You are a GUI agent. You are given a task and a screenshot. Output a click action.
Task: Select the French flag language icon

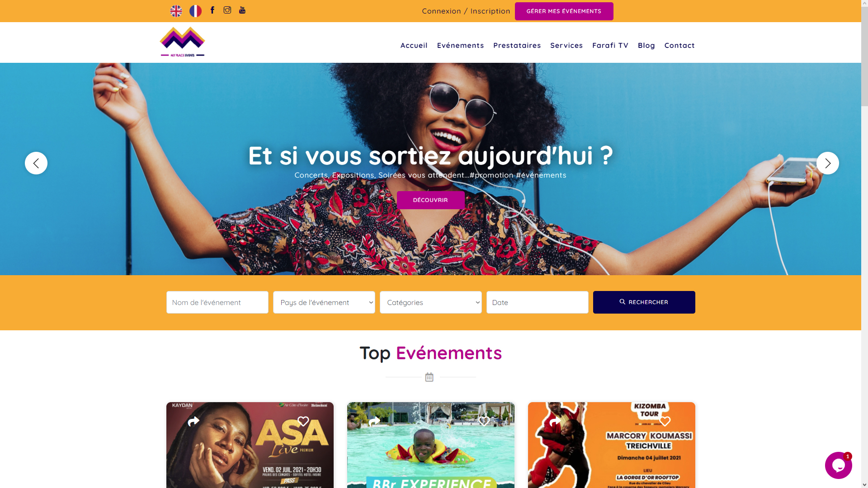point(195,11)
